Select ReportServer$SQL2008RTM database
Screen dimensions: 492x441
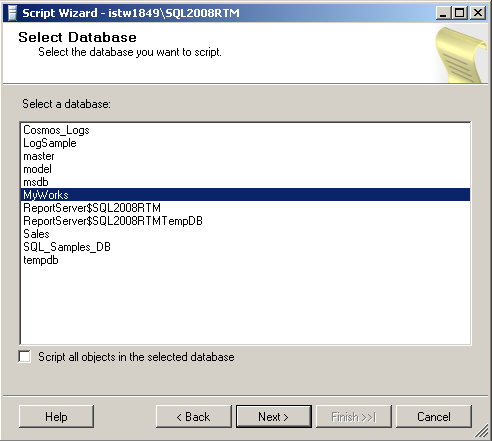pos(245,208)
